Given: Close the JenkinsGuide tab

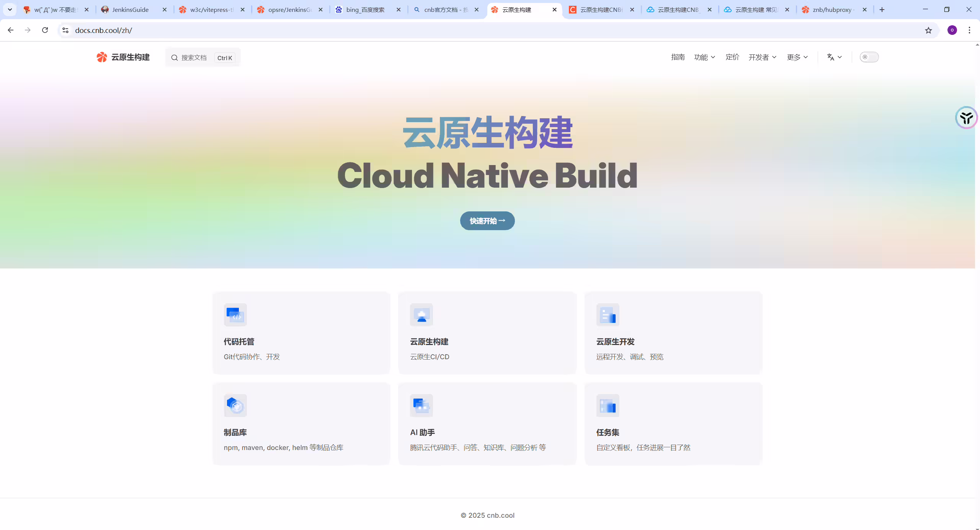Looking at the screenshot, I should [x=165, y=10].
